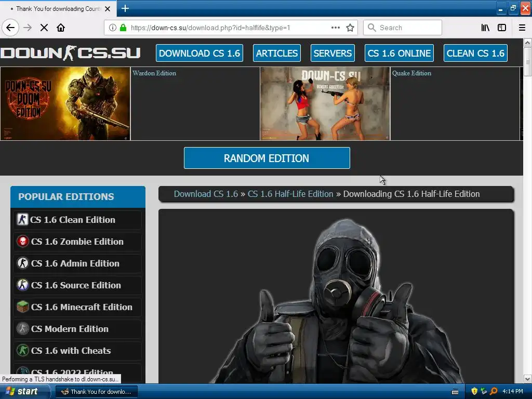This screenshot has width=532, height=399.
Task: Open the DOWNLOAD CS 1.6 menu item
Action: (x=199, y=53)
